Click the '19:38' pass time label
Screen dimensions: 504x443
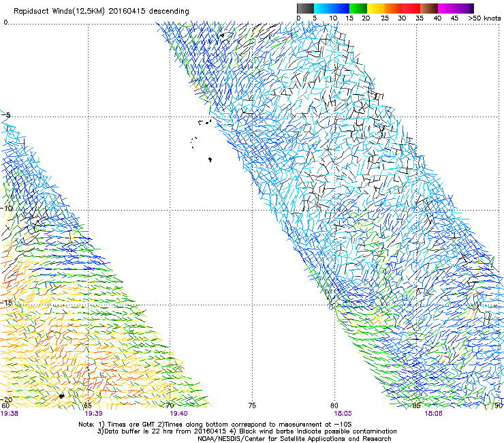tap(10, 414)
